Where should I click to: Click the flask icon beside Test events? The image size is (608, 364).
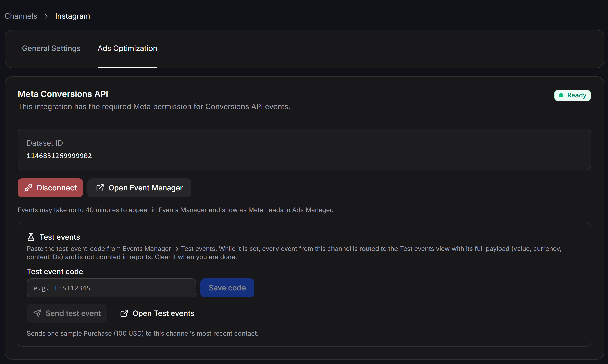click(31, 237)
